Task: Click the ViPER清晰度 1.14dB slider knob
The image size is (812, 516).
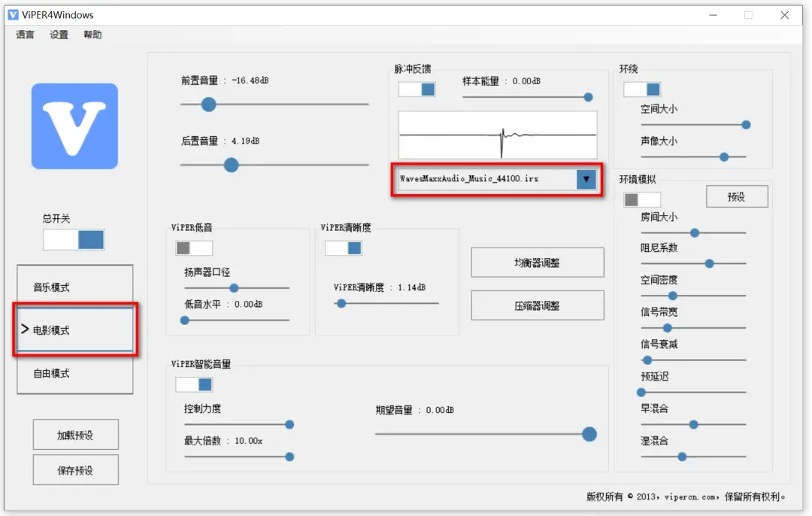Action: click(341, 304)
